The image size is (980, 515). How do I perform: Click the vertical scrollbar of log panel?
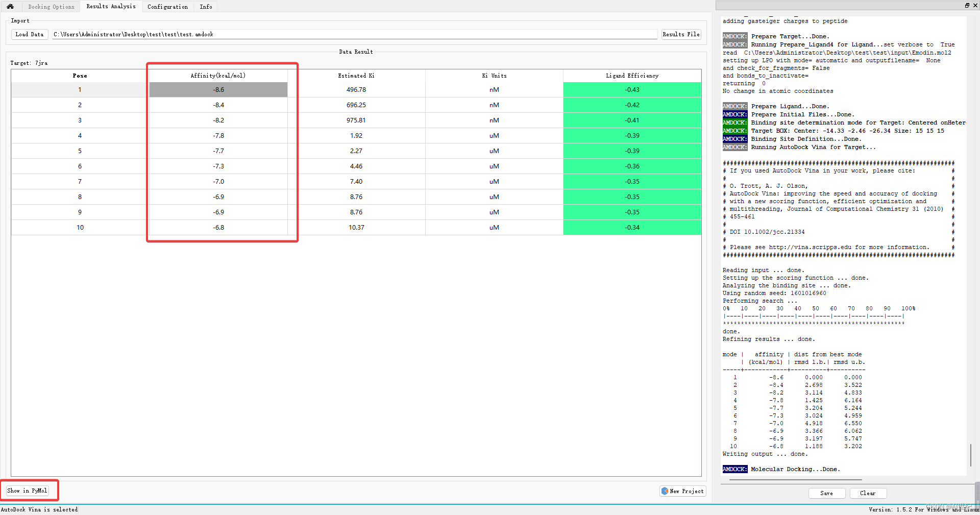(971, 454)
